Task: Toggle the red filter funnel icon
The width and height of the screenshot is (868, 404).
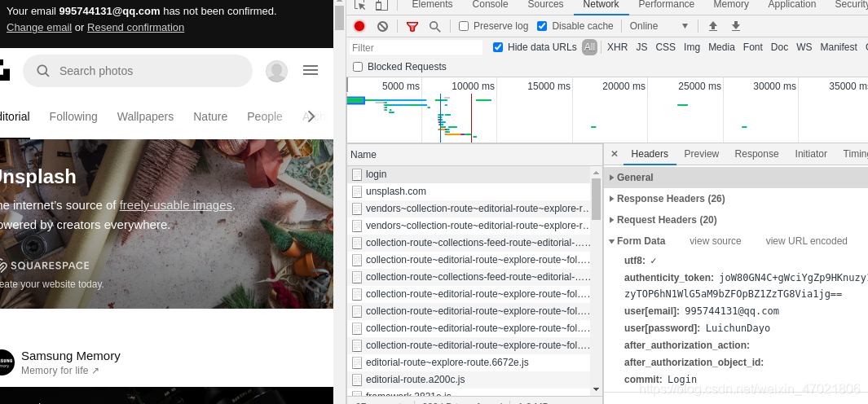Action: [412, 26]
